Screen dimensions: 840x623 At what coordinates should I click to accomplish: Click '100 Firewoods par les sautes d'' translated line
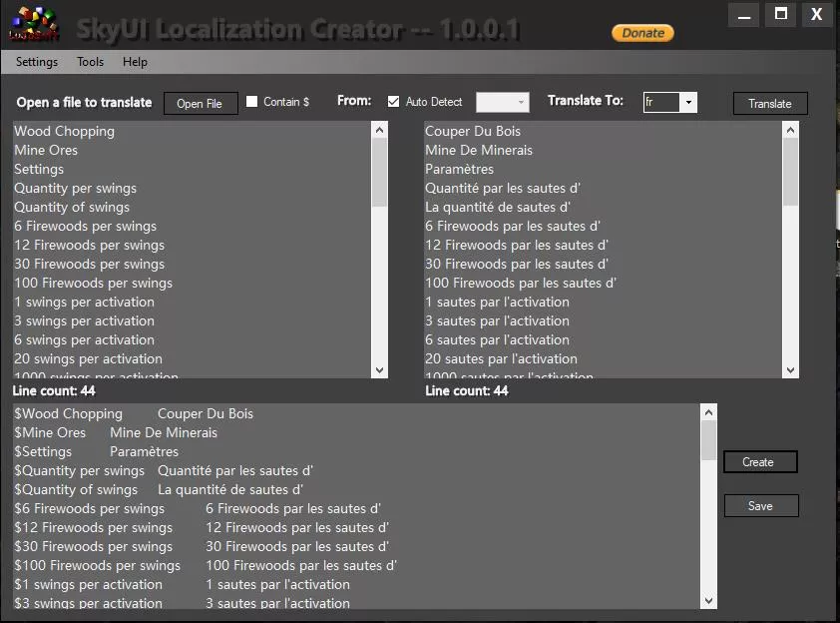click(x=521, y=284)
